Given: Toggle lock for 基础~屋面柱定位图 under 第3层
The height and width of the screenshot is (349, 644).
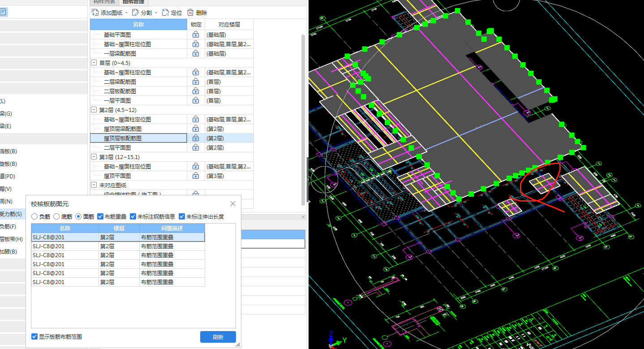Looking at the screenshot, I should (x=196, y=166).
